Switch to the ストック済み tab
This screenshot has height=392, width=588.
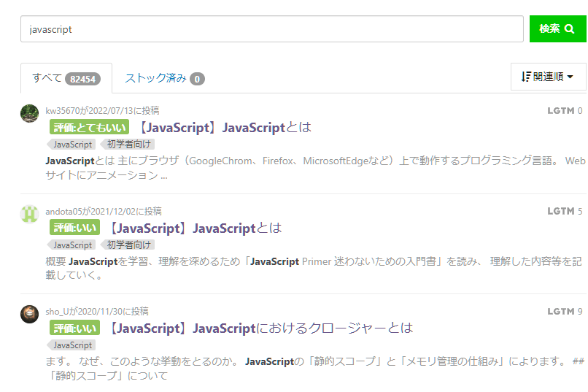click(x=164, y=78)
